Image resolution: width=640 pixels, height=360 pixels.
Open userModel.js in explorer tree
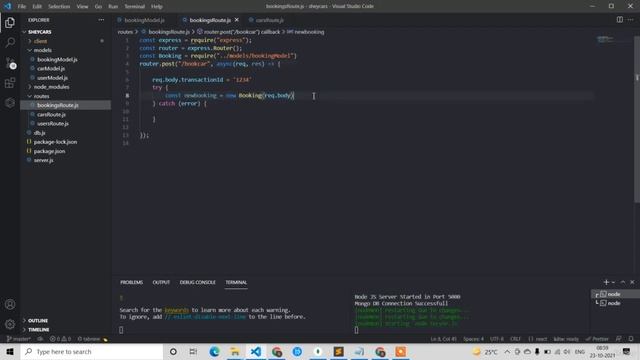click(52, 78)
